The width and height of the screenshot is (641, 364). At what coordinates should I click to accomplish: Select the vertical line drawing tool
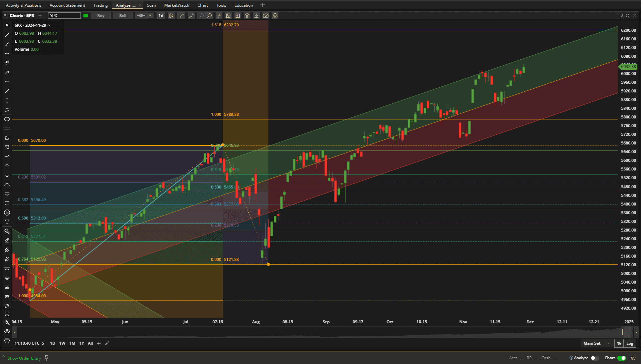pos(7,100)
